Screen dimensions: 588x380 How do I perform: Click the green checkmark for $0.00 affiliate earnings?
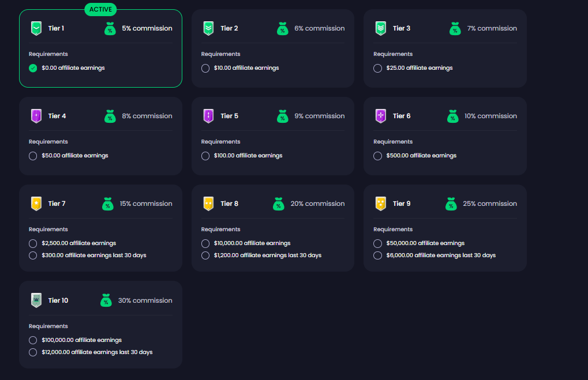click(x=33, y=68)
